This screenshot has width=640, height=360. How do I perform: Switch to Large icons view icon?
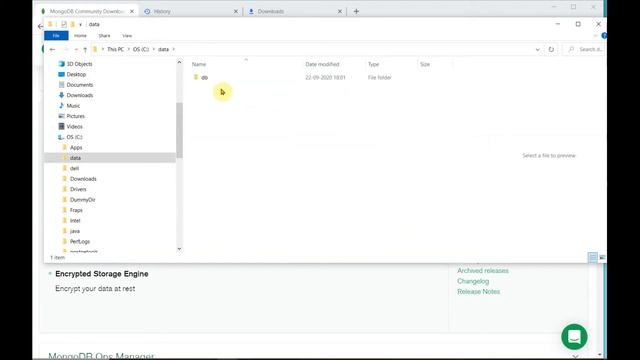tap(602, 258)
